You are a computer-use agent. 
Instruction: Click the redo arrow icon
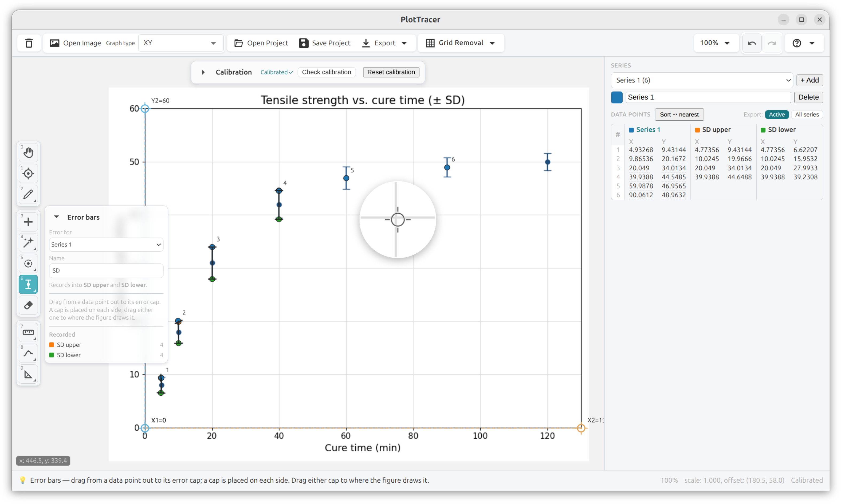772,43
